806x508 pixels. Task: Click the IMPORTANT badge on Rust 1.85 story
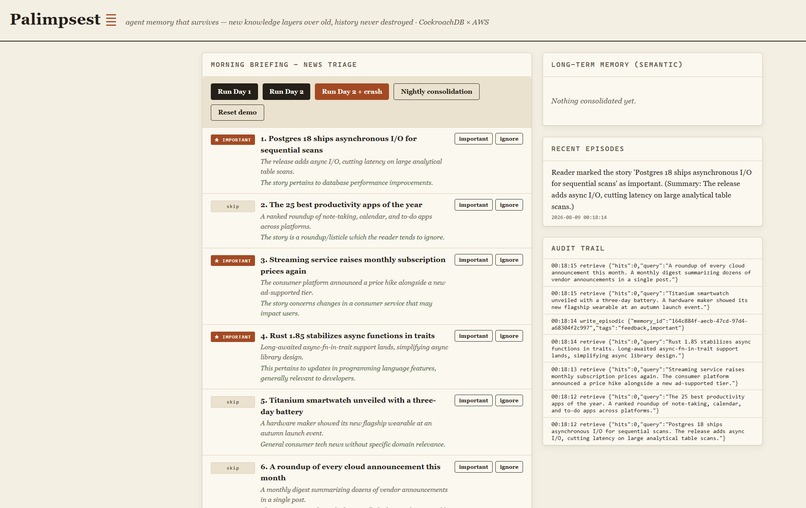233,337
